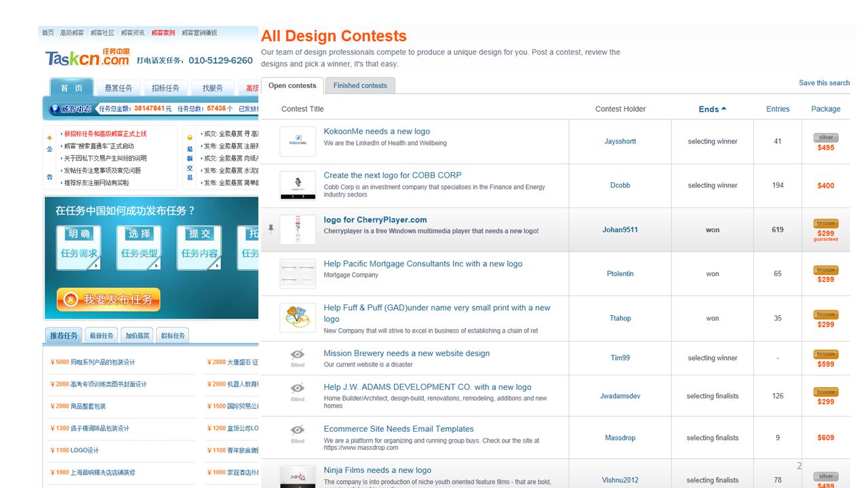Screen dimensions: 868x488
Task: Open announcement 新招标任务和高级威客正式上线
Action: click(105, 134)
